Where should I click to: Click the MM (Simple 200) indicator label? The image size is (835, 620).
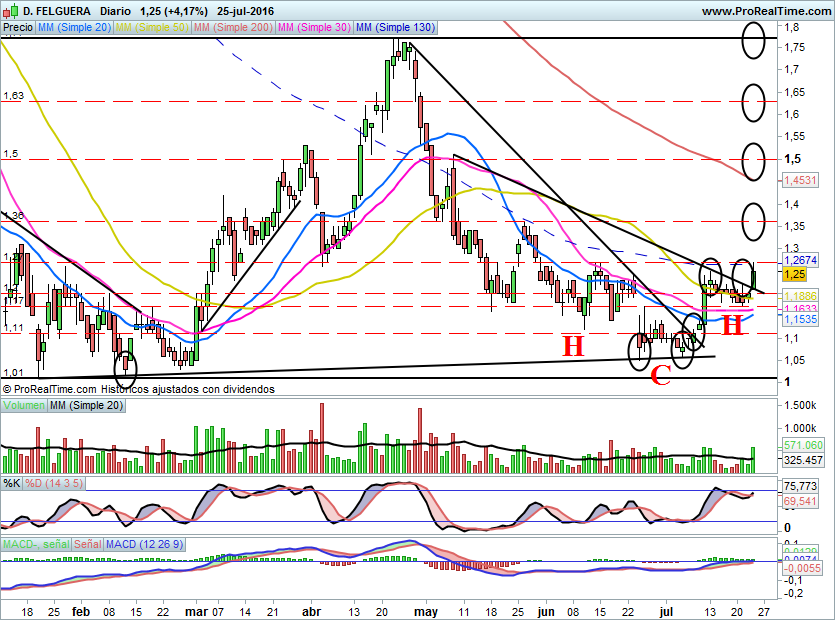[233, 27]
